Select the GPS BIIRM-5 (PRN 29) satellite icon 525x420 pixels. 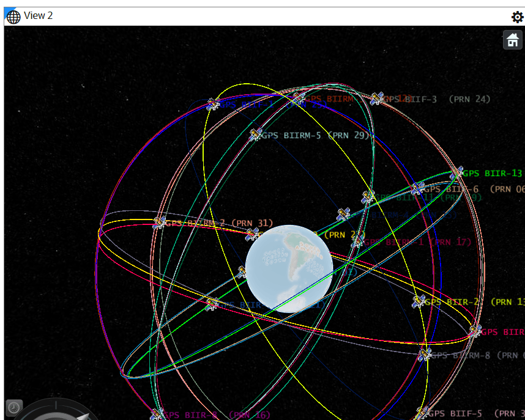pos(256,134)
